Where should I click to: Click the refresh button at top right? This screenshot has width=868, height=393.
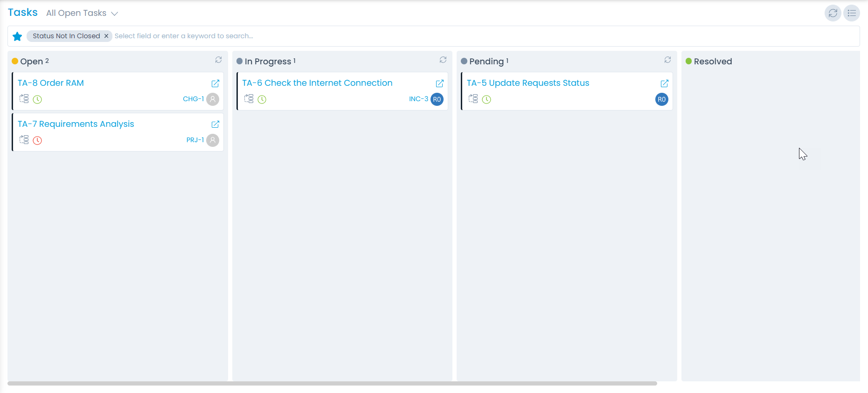pyautogui.click(x=833, y=13)
